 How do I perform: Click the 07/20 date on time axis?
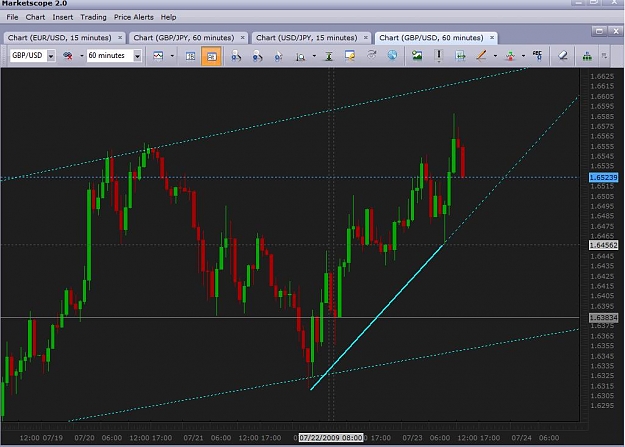pyautogui.click(x=84, y=438)
